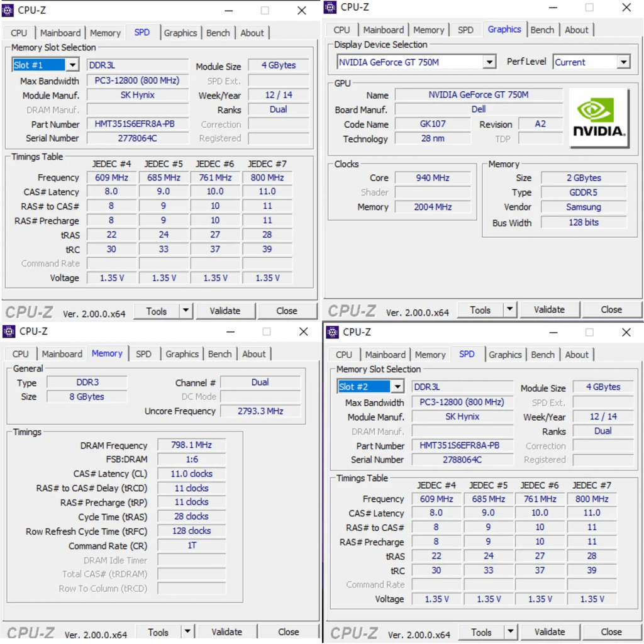The height and width of the screenshot is (644, 644).
Task: Expand Tools arrow in Graphics window
Action: point(509,309)
